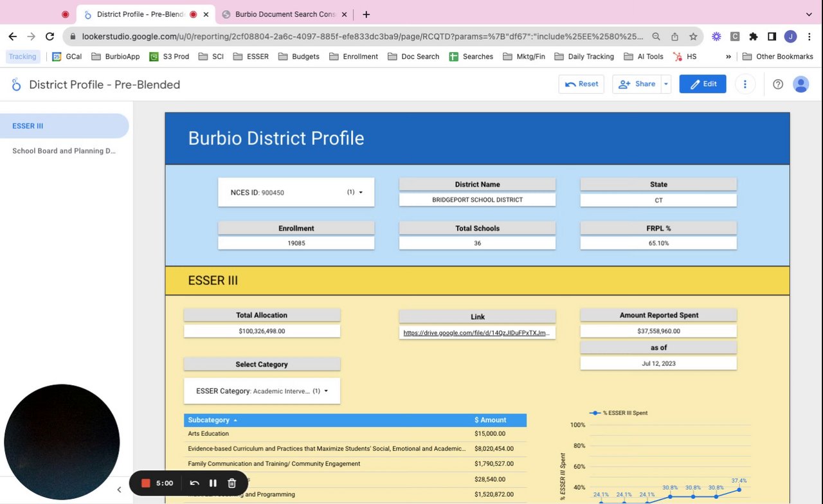Open the Budgets bookmark folder

click(299, 57)
